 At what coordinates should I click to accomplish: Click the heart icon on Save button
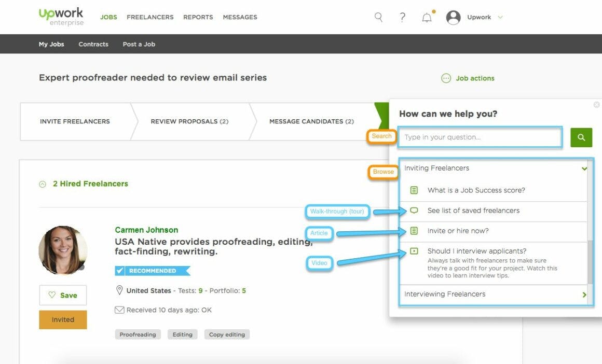52,295
